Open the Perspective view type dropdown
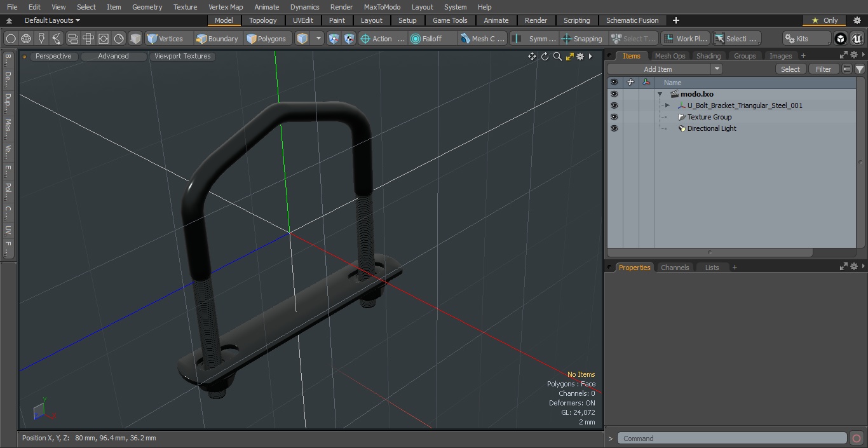 (53, 57)
